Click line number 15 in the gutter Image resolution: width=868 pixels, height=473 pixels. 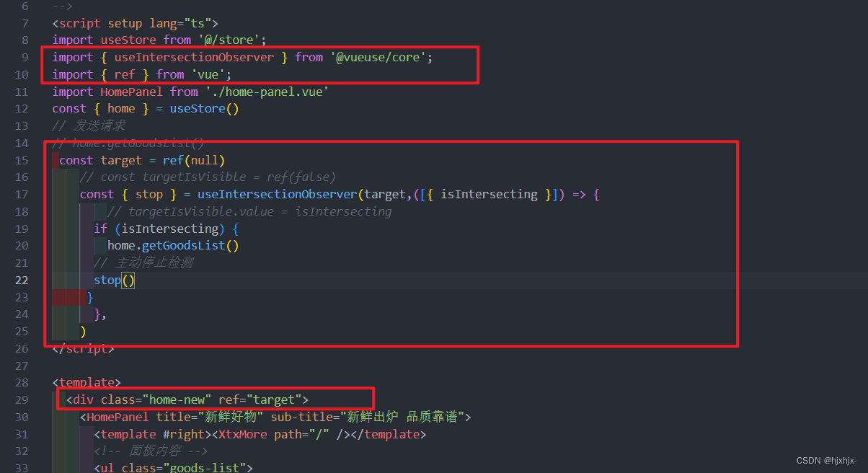pos(22,160)
